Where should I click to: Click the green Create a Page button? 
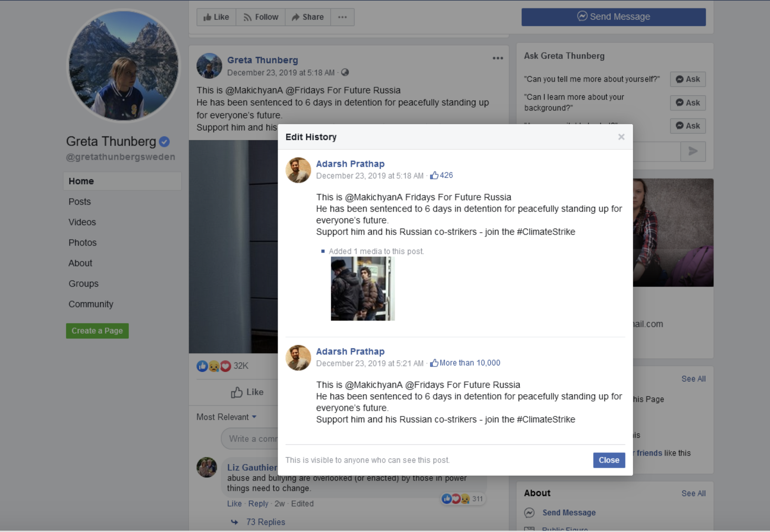point(97,331)
